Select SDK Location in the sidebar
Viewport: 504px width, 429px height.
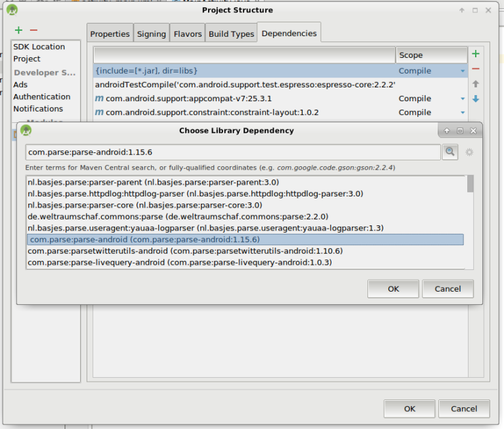(39, 47)
